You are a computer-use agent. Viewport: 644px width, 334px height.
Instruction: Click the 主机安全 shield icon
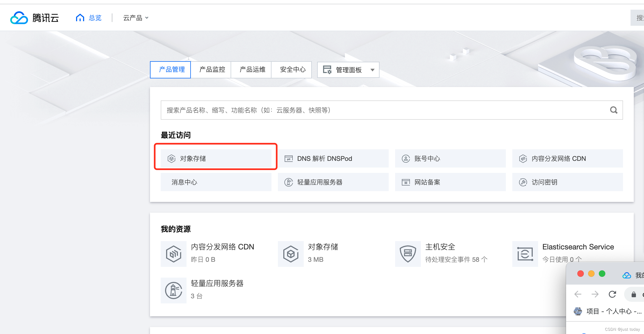[x=408, y=254]
